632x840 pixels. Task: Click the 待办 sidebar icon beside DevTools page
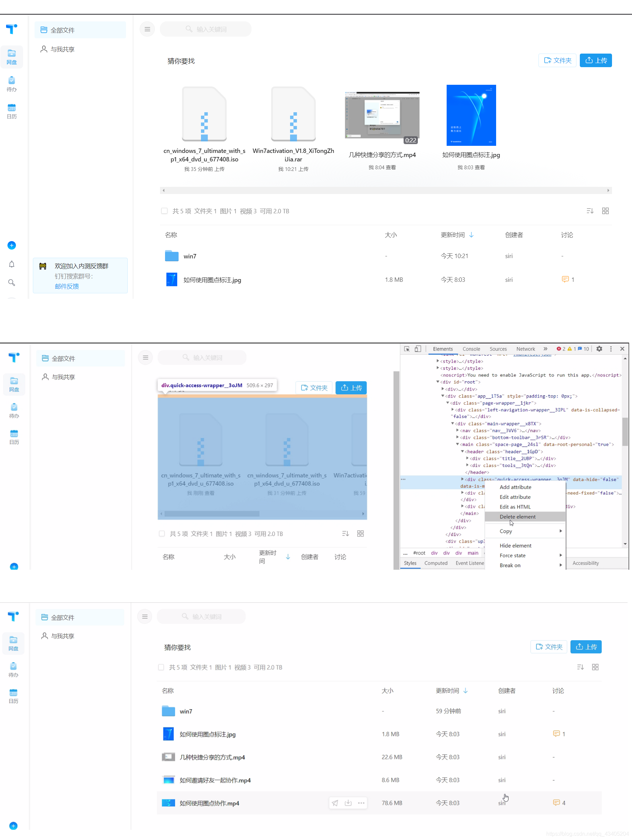14,411
